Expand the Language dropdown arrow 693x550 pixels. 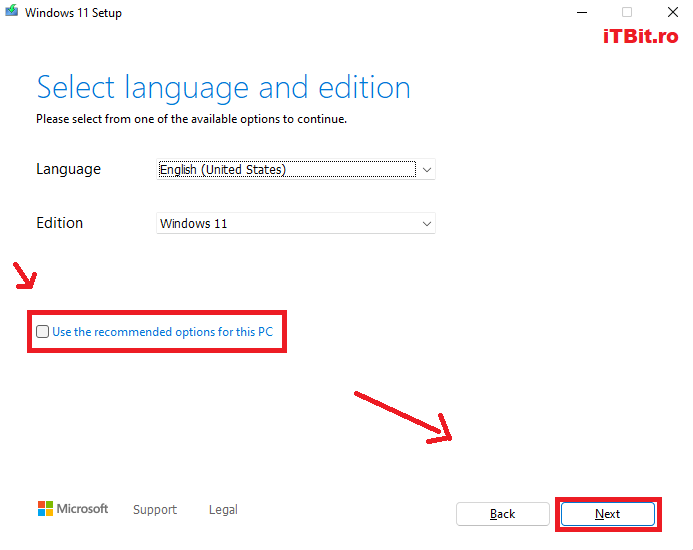click(x=427, y=170)
